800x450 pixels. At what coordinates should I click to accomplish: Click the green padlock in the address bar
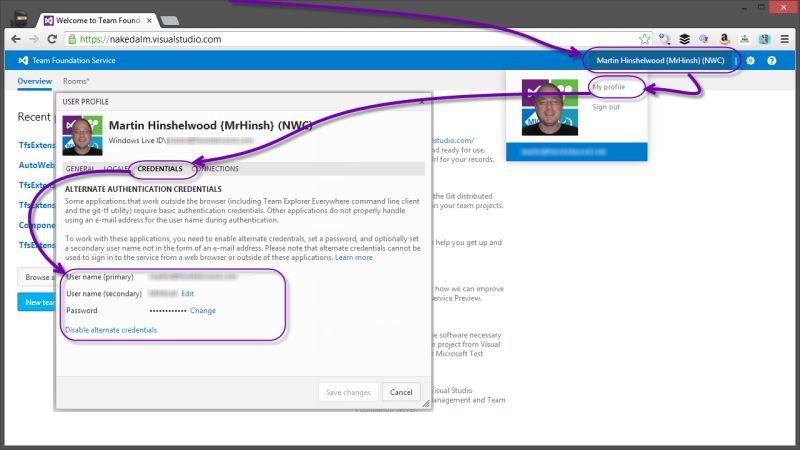pyautogui.click(x=72, y=39)
